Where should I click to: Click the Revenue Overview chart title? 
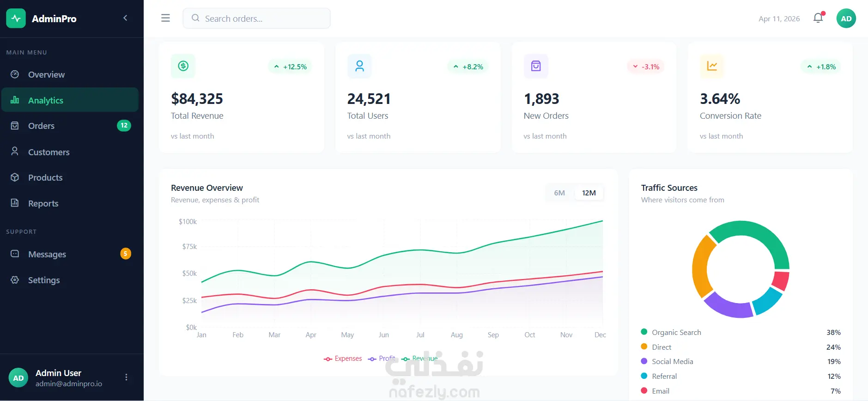pos(207,188)
